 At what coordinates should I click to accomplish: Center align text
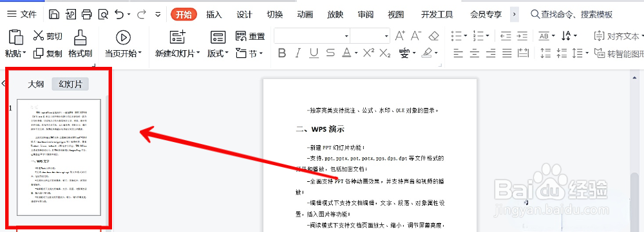point(475,53)
